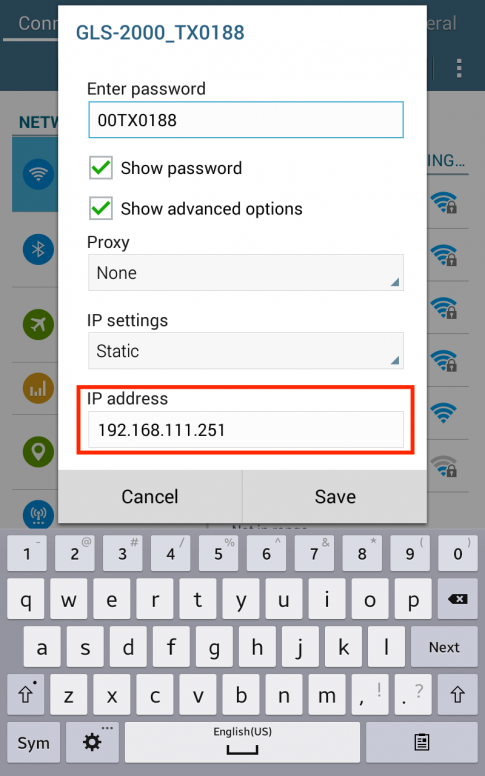485x776 pixels.
Task: Tap the location pin icon
Action: pos(38,451)
